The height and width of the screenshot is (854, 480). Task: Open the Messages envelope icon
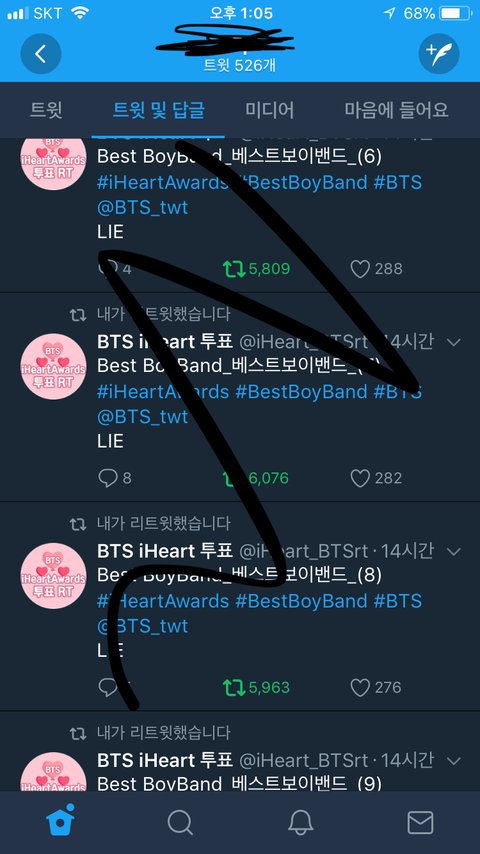(420, 822)
